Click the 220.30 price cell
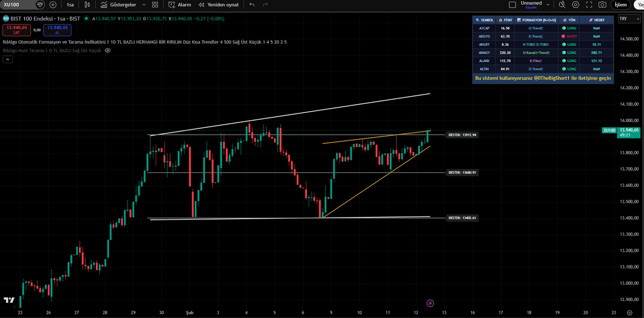The image size is (644, 318). [x=505, y=53]
